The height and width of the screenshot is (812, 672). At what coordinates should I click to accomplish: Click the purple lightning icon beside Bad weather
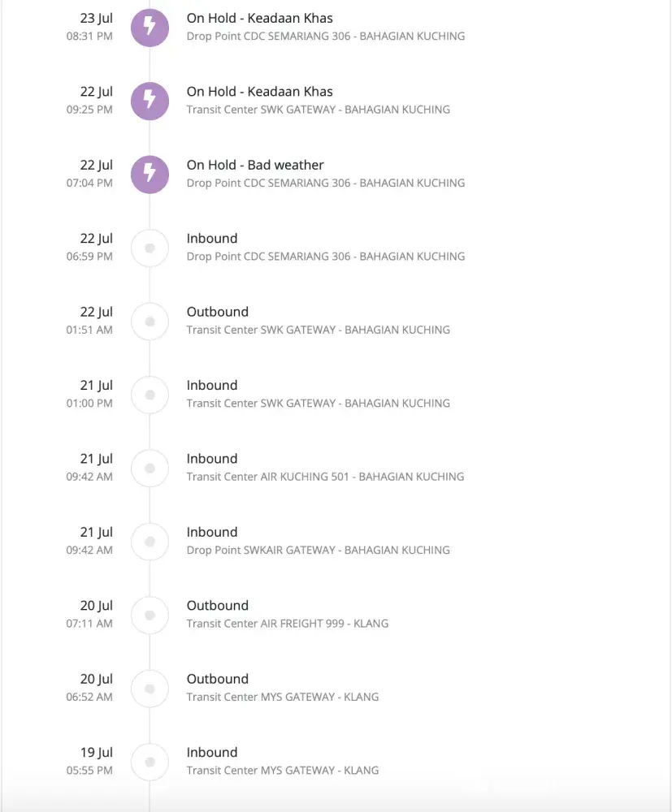click(150, 174)
